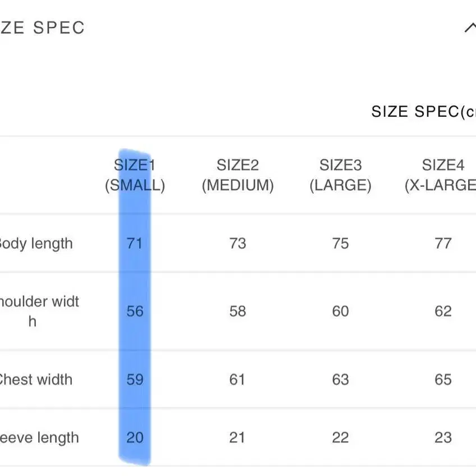Viewport: 476px width, 476px height.
Task: Collapse the SIZE SPEC section chevron
Action: pos(470,28)
